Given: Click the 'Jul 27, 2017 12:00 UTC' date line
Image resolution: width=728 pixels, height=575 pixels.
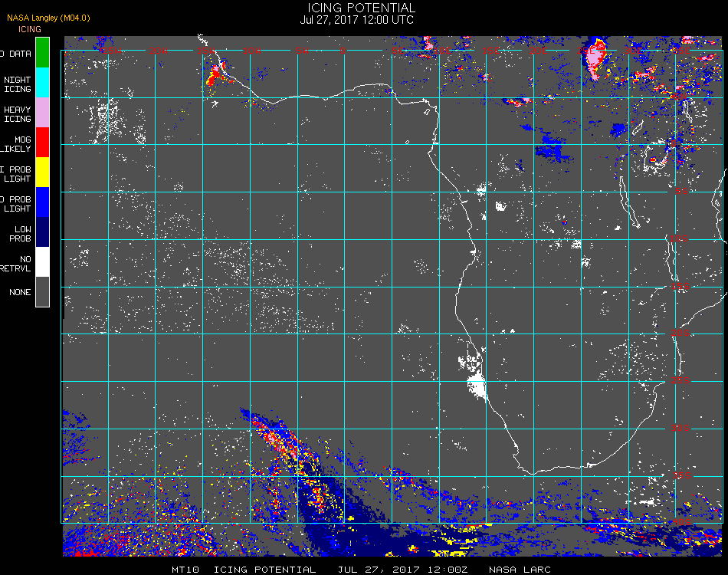Looking at the screenshot, I should coord(356,20).
